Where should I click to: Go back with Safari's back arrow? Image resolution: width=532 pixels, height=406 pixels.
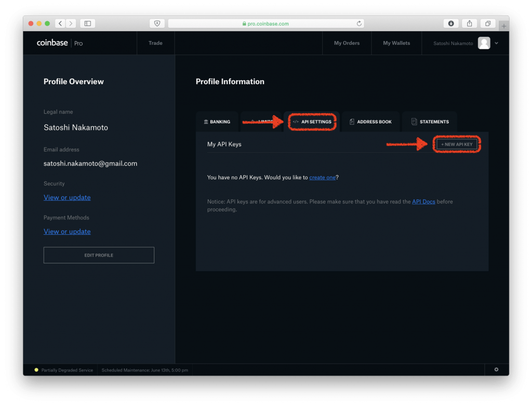[x=60, y=23]
